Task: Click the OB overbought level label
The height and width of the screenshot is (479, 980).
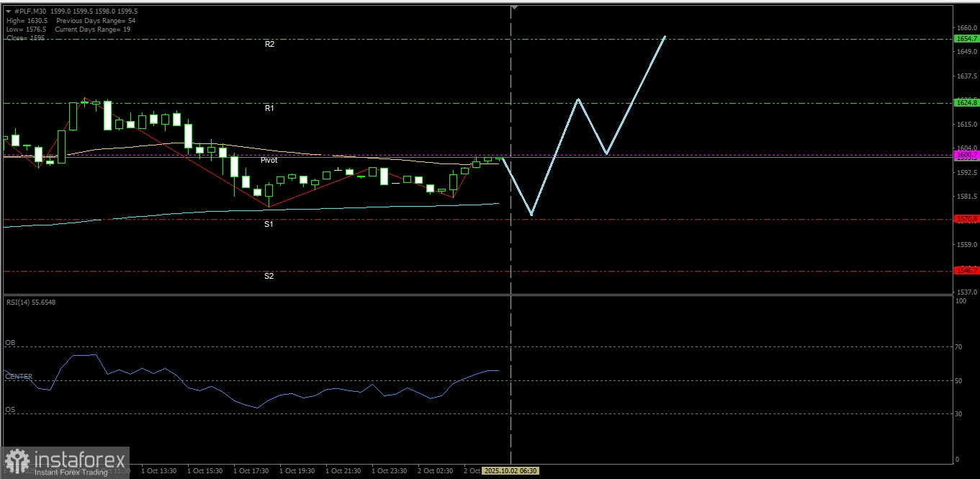Action: coord(10,343)
